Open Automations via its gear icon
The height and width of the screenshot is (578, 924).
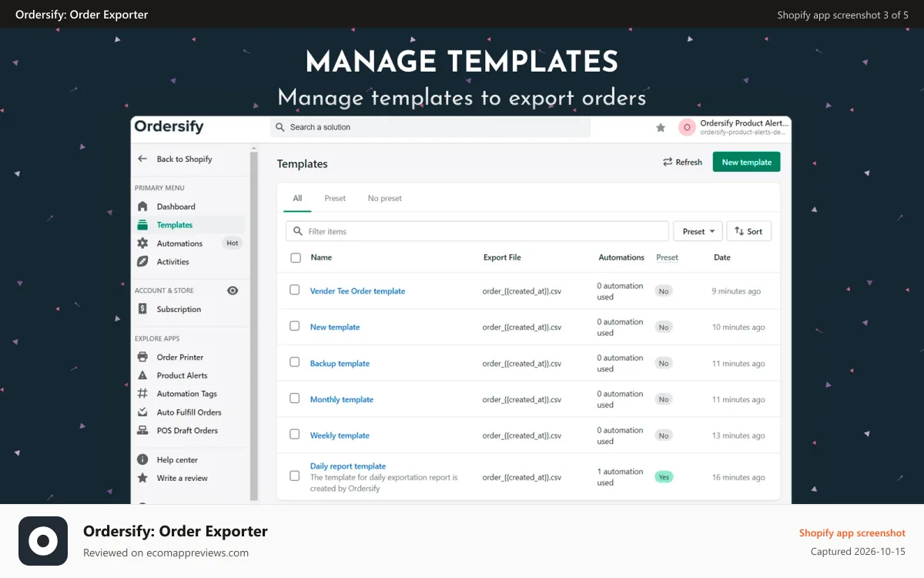142,244
